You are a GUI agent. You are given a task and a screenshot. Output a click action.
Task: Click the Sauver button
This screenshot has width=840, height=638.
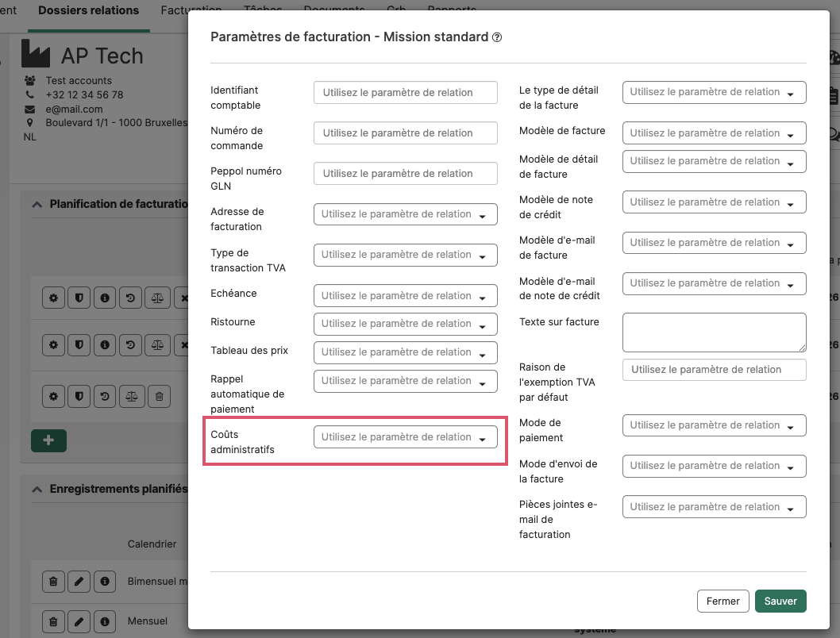pos(780,601)
